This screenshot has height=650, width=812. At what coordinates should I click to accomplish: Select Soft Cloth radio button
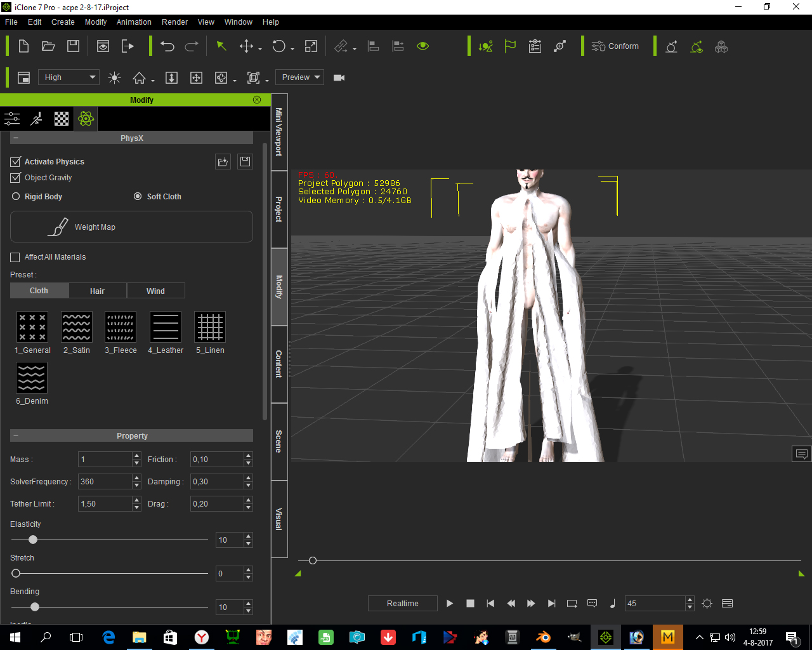coord(138,197)
